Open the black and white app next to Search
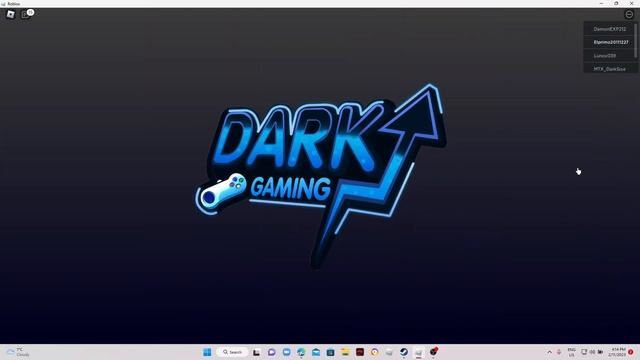Viewport: 640px width, 360px height. coord(256,352)
